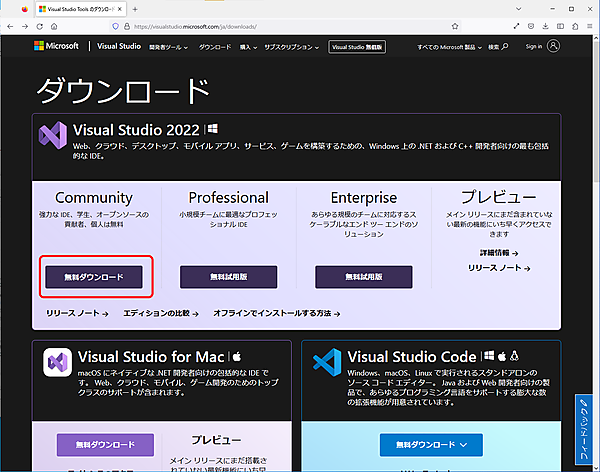Expand the 購入 dropdown in navigation
This screenshot has height=472, width=600.
click(248, 46)
